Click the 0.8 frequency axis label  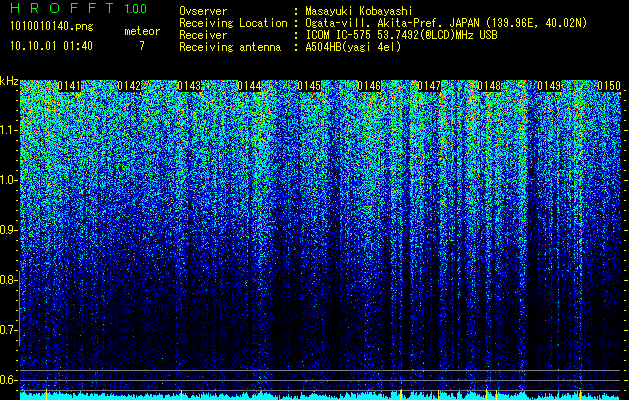click(x=8, y=280)
